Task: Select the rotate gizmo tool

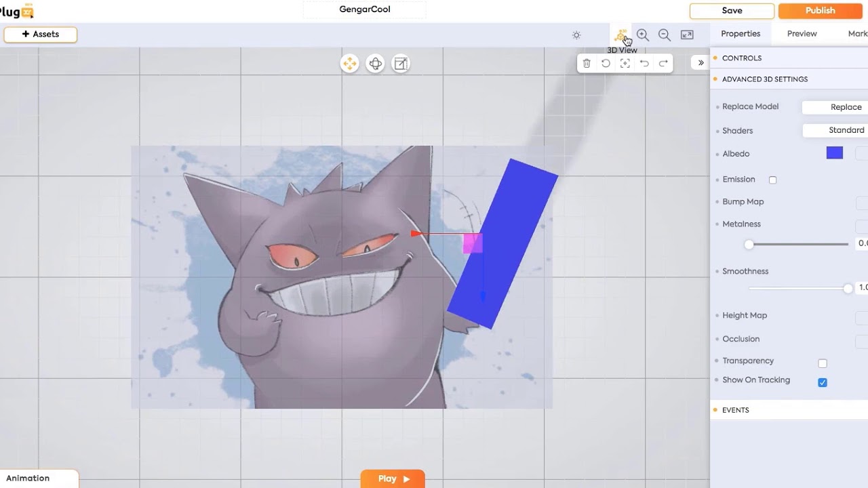Action: (x=376, y=64)
